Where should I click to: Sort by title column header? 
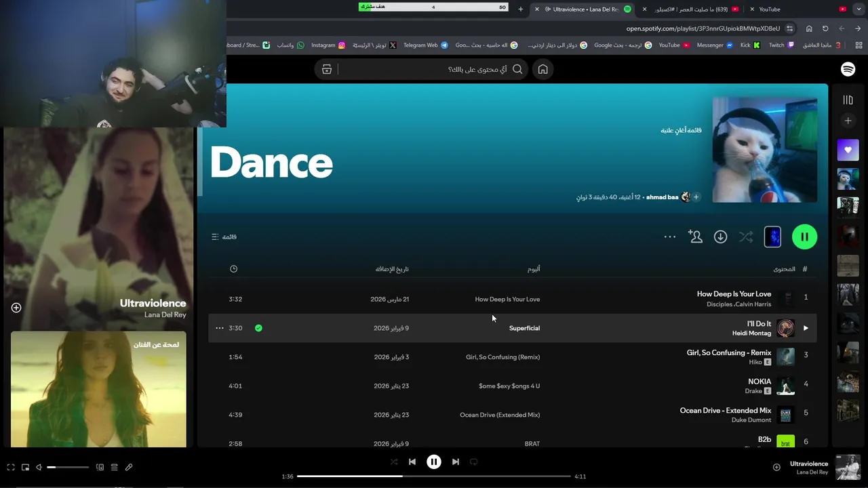pyautogui.click(x=784, y=269)
